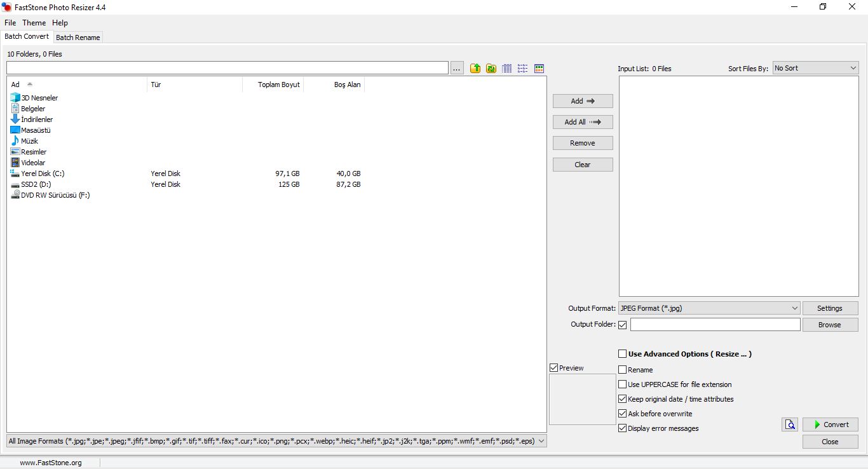Uncheck Display error messages
This screenshot has height=469, width=868.
point(623,428)
